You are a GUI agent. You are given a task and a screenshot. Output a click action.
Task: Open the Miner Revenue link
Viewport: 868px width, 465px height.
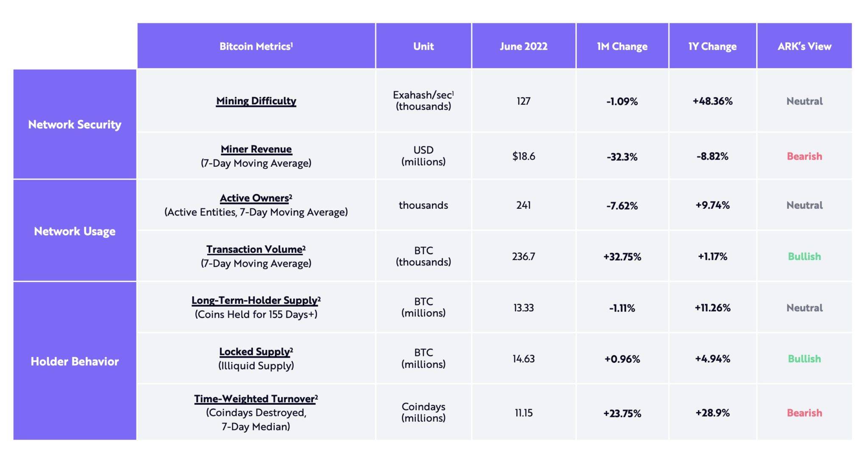coord(256,149)
